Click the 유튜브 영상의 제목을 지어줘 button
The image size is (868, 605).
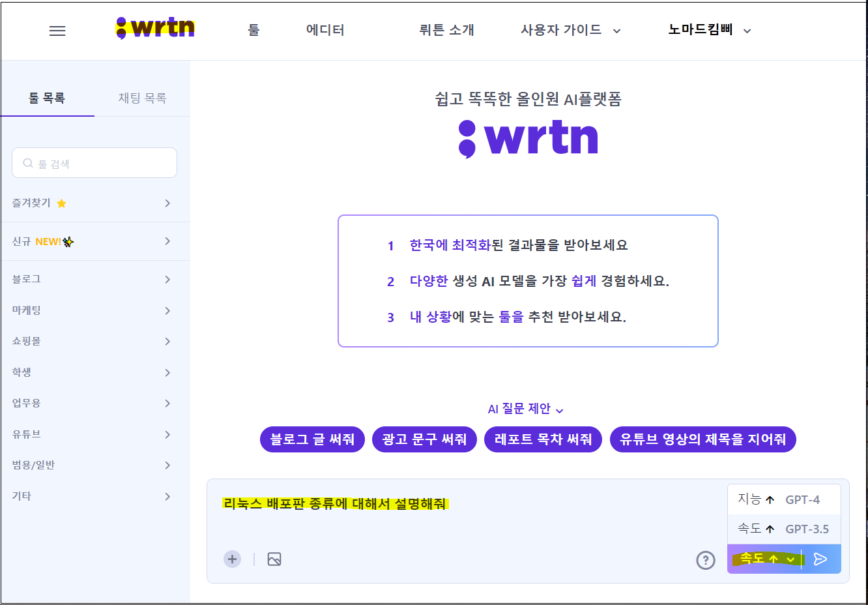[702, 439]
